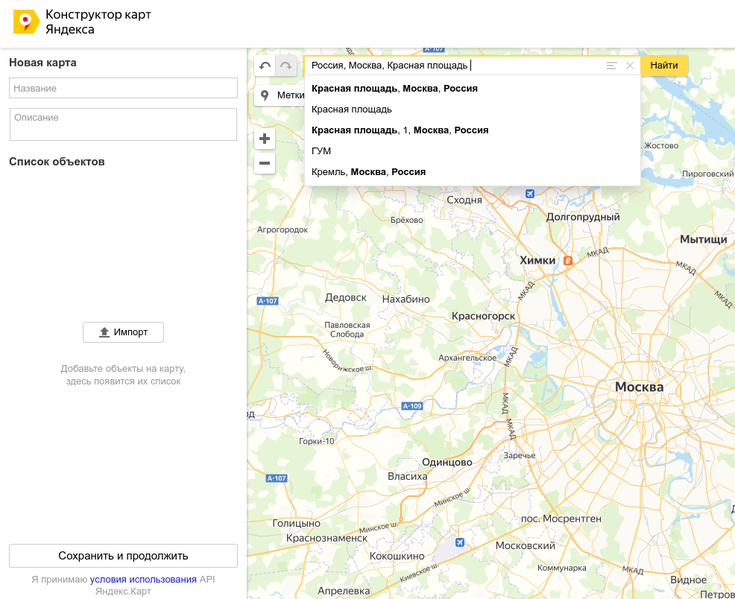Select the ГУМ suggestion

pos(472,151)
